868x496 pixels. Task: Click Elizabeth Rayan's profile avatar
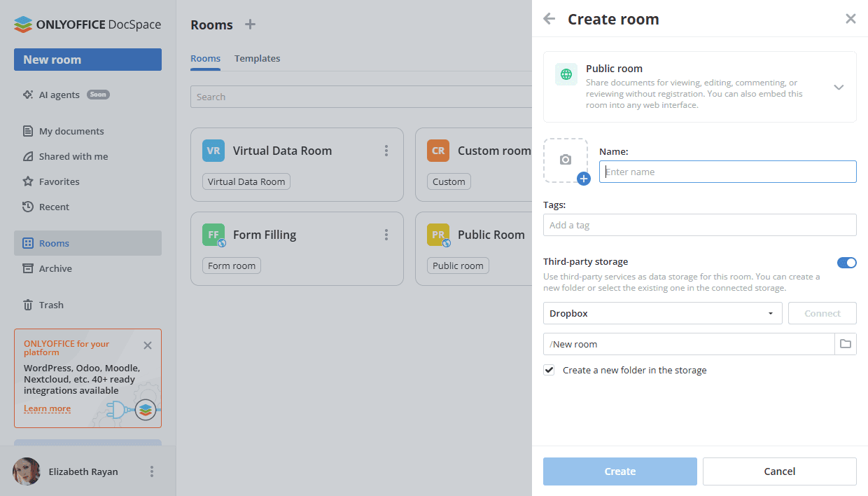pos(26,471)
